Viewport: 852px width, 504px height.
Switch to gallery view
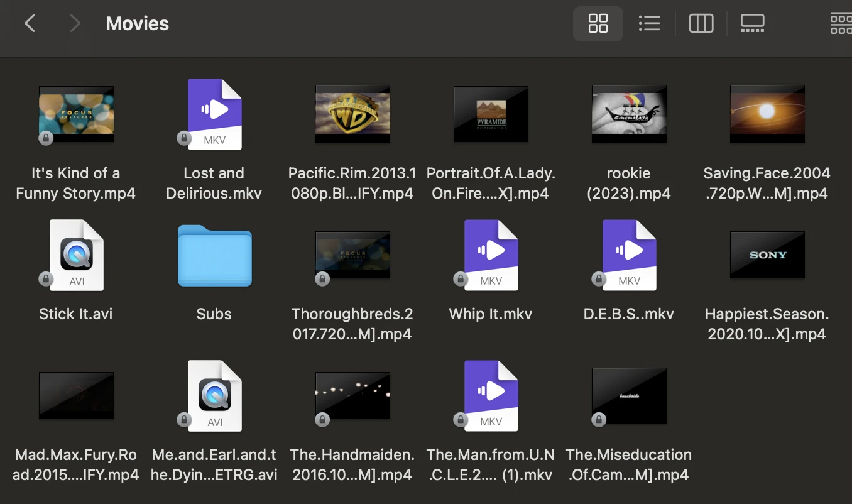[x=751, y=23]
